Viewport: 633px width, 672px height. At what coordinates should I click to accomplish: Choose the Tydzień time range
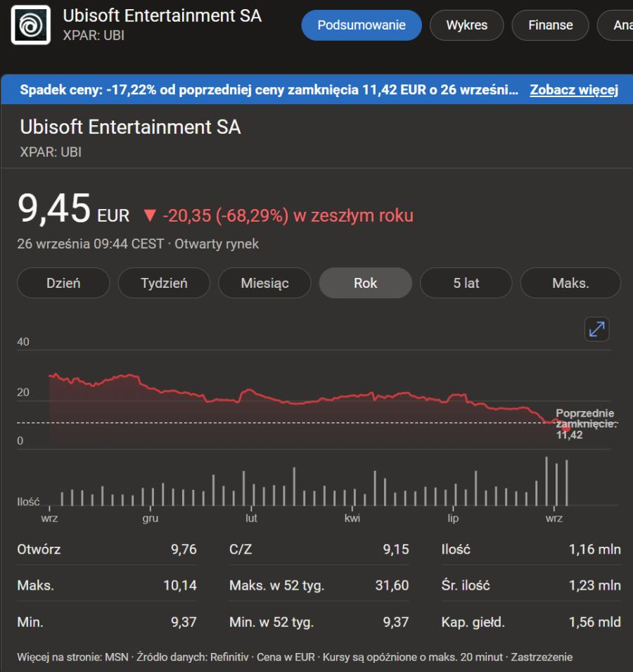(x=164, y=283)
